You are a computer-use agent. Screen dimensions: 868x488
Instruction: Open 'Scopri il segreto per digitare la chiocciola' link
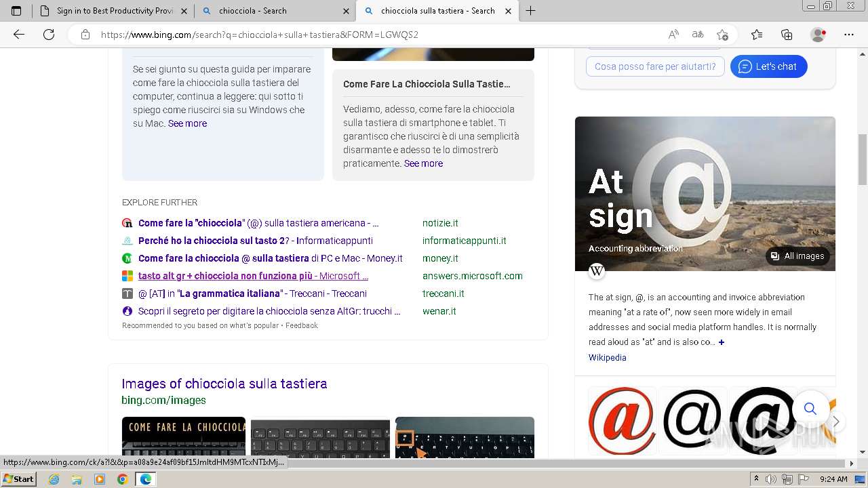[269, 311]
